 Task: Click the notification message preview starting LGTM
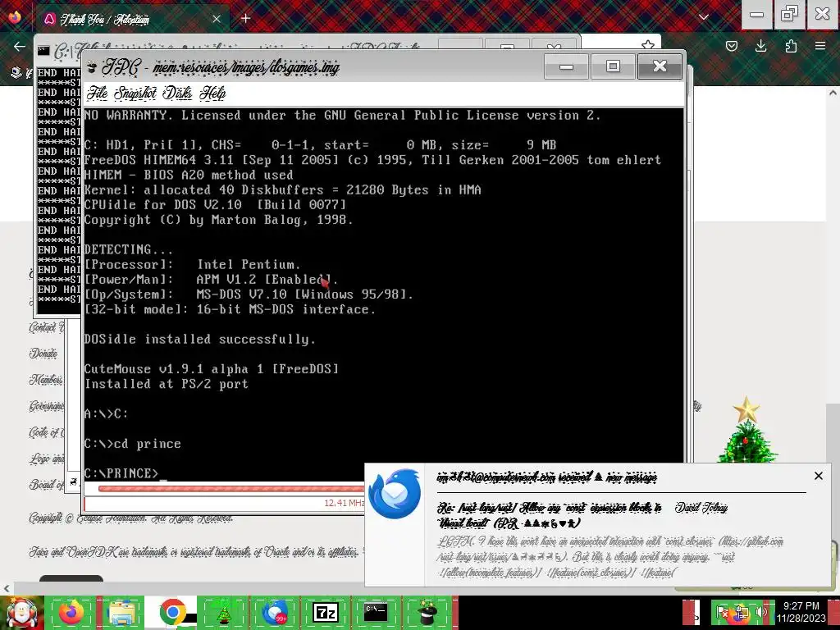click(610, 557)
